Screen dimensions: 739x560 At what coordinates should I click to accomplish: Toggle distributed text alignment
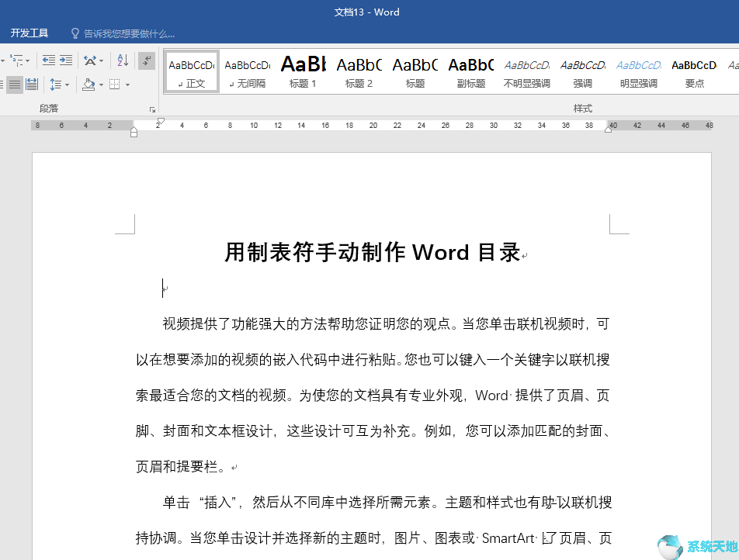click(32, 85)
